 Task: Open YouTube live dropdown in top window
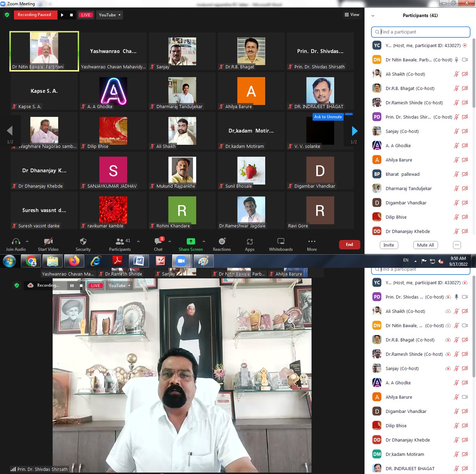[110, 15]
